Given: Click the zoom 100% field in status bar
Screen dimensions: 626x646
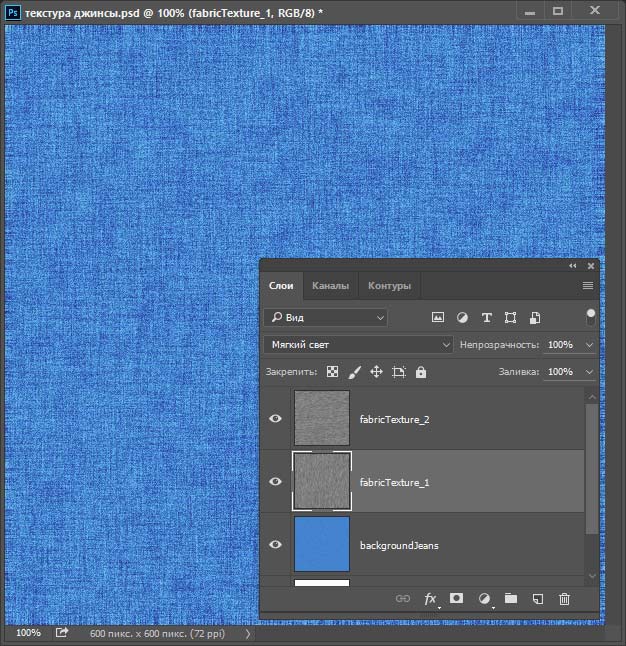Looking at the screenshot, I should tap(28, 632).
